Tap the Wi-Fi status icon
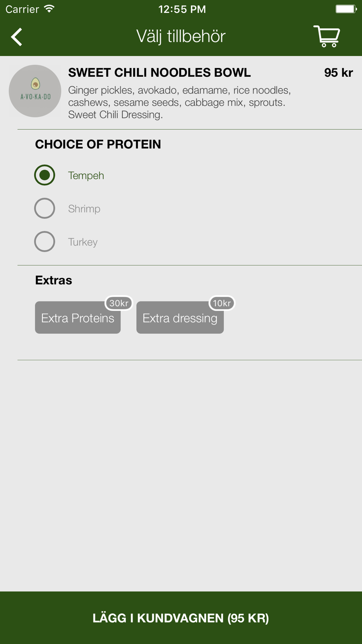The image size is (362, 644). click(49, 9)
